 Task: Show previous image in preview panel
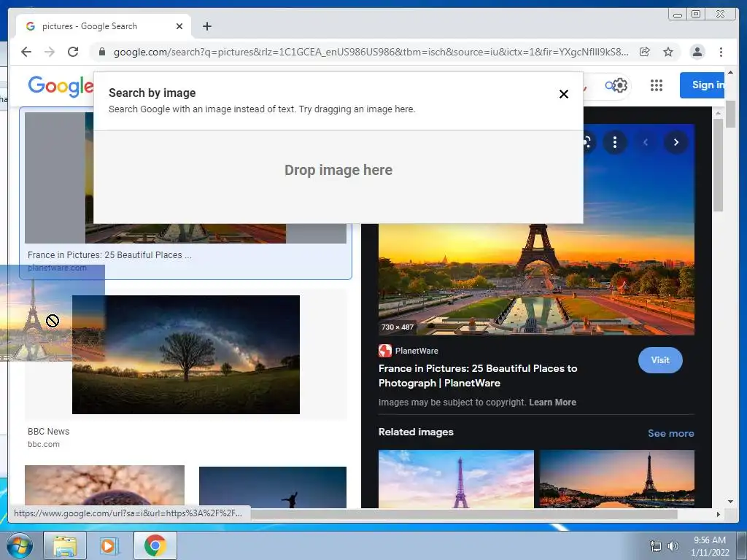[x=646, y=142]
